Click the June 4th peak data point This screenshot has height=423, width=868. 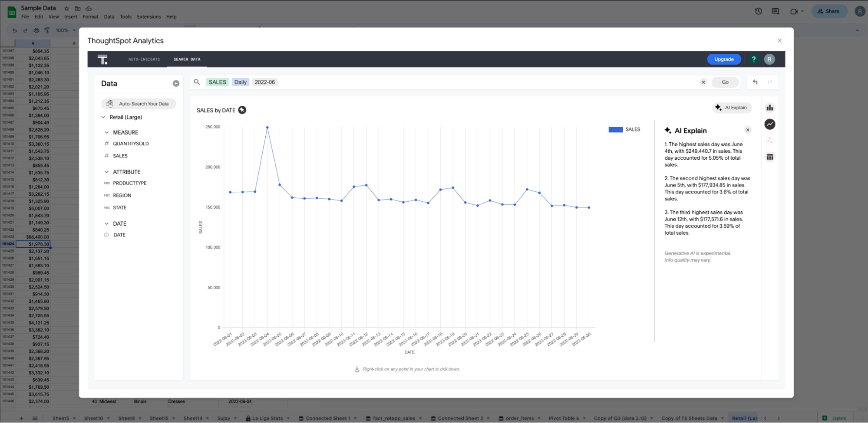[267, 128]
